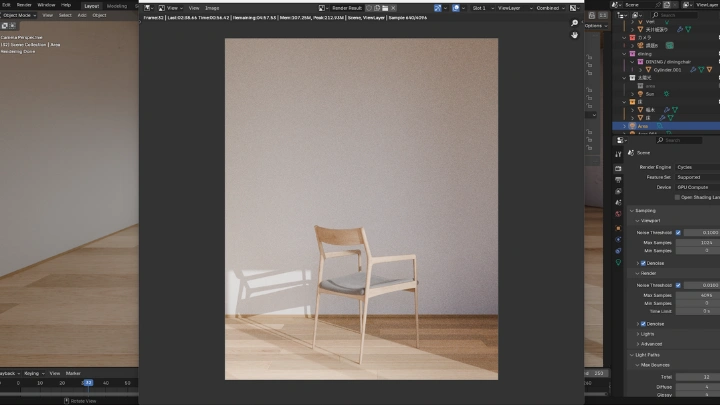Image resolution: width=720 pixels, height=405 pixels.
Task: Open the Object Data (light) properties tab
Action: coord(618,262)
